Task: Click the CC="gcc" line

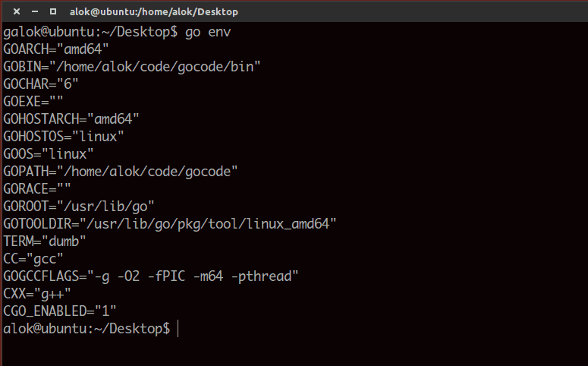Action: pyautogui.click(x=33, y=258)
